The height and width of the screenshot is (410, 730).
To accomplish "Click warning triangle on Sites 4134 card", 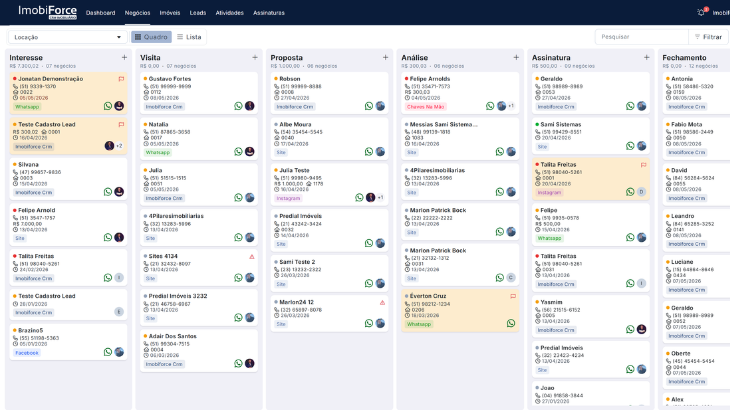I will point(252,256).
